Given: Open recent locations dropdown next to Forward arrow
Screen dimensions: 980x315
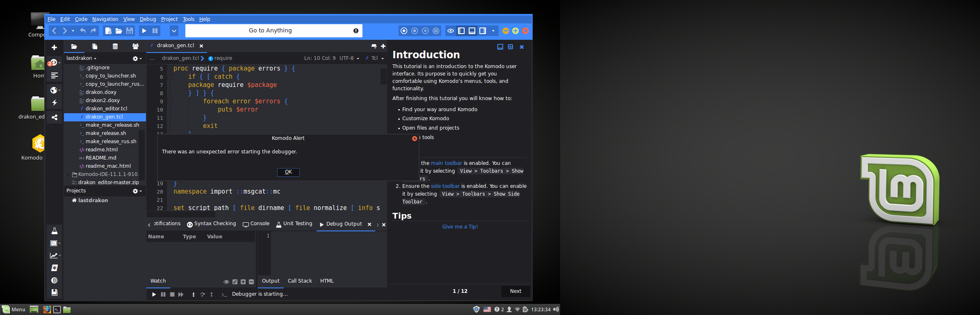Looking at the screenshot, I should [x=73, y=31].
